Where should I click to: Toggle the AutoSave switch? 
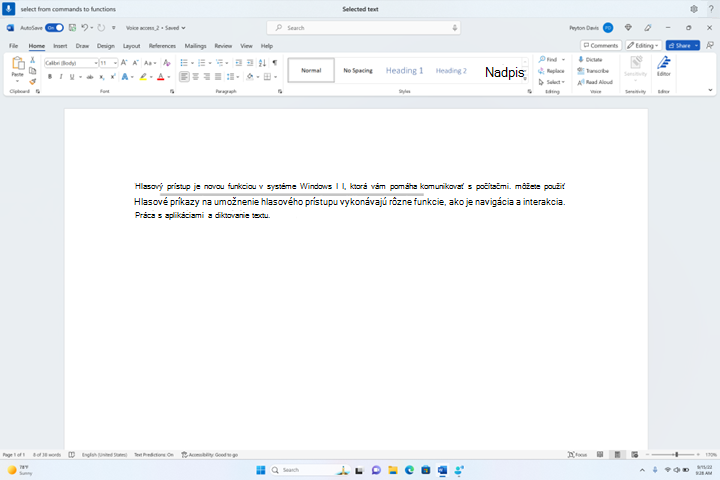54,28
